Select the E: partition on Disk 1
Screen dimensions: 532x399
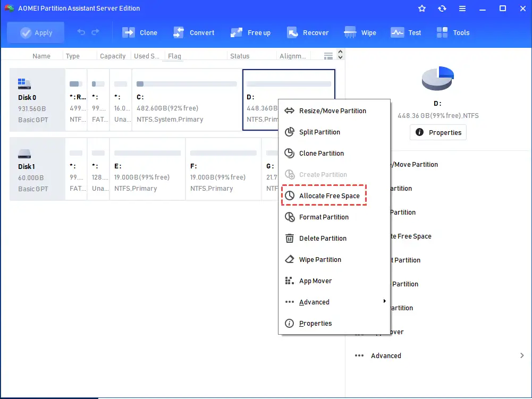tap(147, 169)
